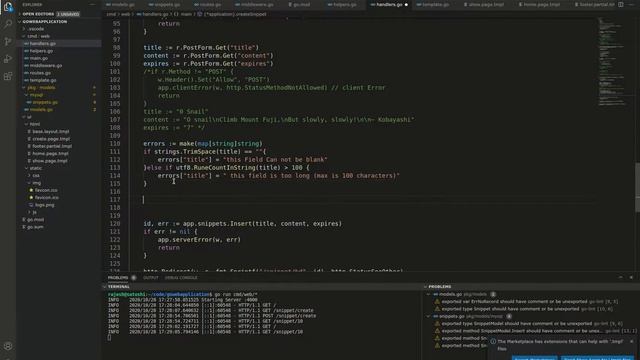The width and height of the screenshot is (640, 360).
Task: Click the info icon in Marketplace notification
Action: 493,342
